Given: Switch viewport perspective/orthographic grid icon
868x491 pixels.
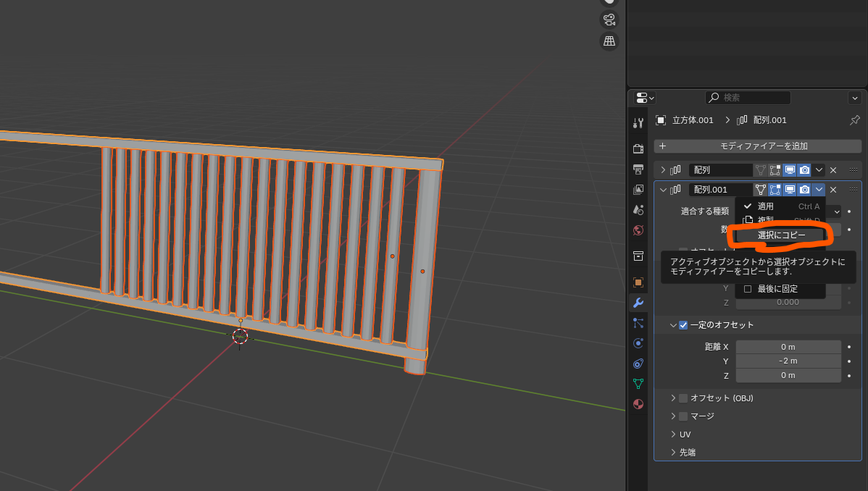Looking at the screenshot, I should tap(609, 41).
